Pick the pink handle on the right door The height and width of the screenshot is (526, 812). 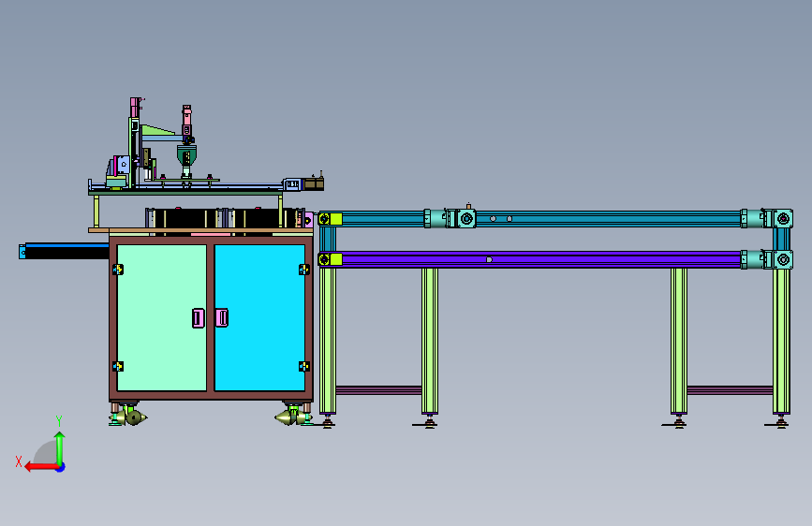pos(222,317)
